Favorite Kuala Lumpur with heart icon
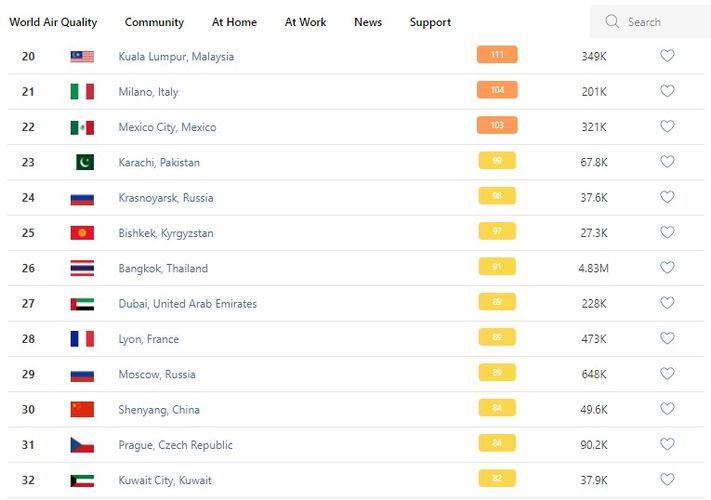711x500 pixels. click(667, 56)
